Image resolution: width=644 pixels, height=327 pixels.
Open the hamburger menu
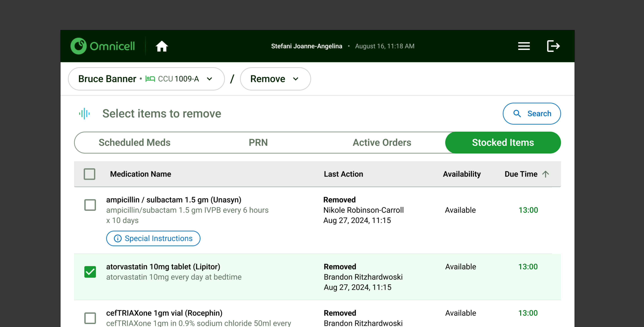pos(524,46)
